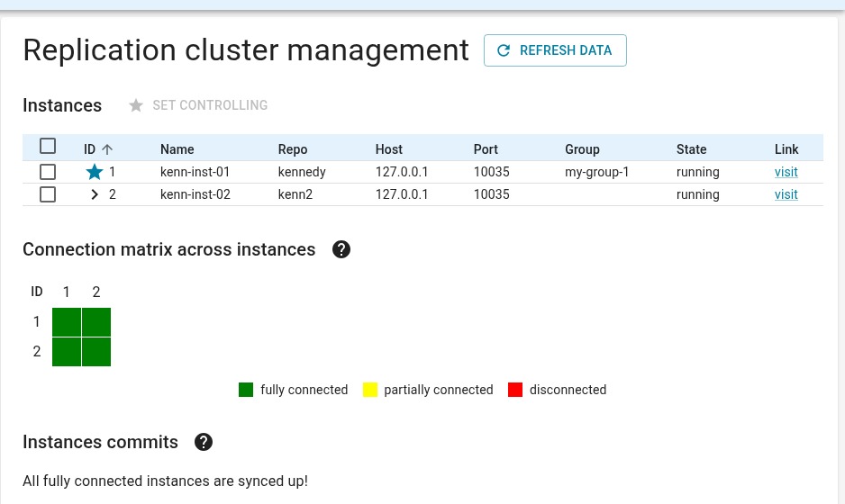Click the Host column header
845x504 pixels.
(x=389, y=149)
